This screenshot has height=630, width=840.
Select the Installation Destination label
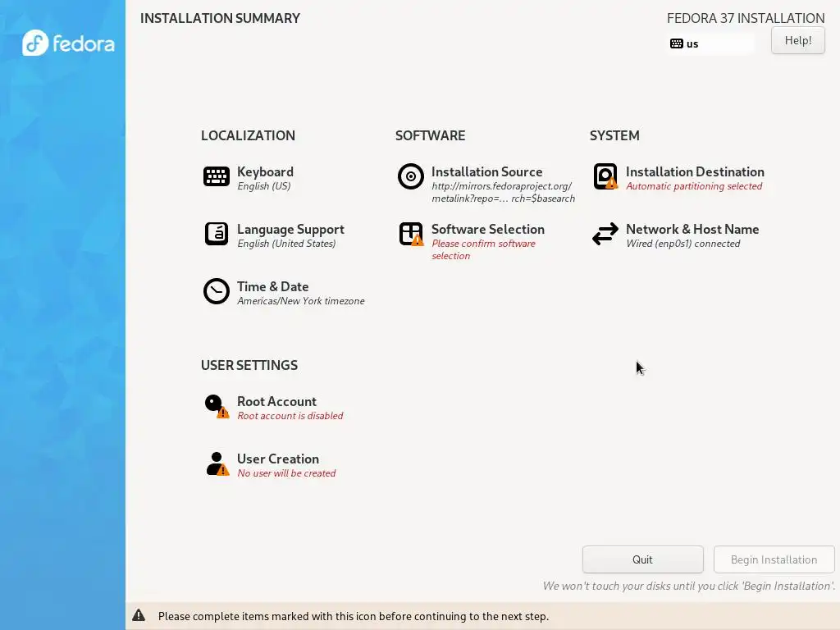[x=695, y=172]
